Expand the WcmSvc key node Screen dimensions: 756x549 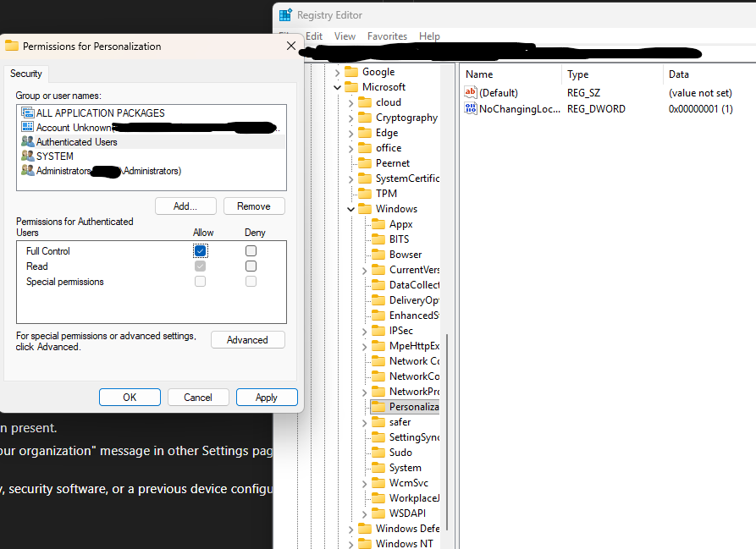click(x=364, y=484)
